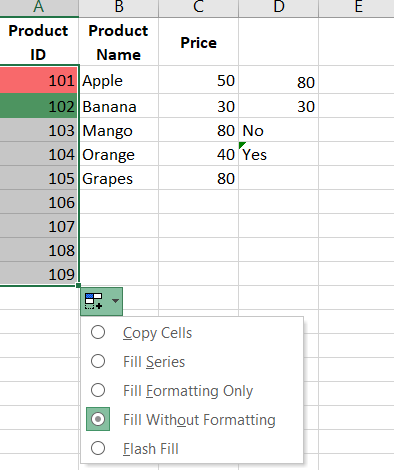Image resolution: width=394 pixels, height=470 pixels.
Task: Open the Auto Fill Options icon
Action: click(94, 301)
